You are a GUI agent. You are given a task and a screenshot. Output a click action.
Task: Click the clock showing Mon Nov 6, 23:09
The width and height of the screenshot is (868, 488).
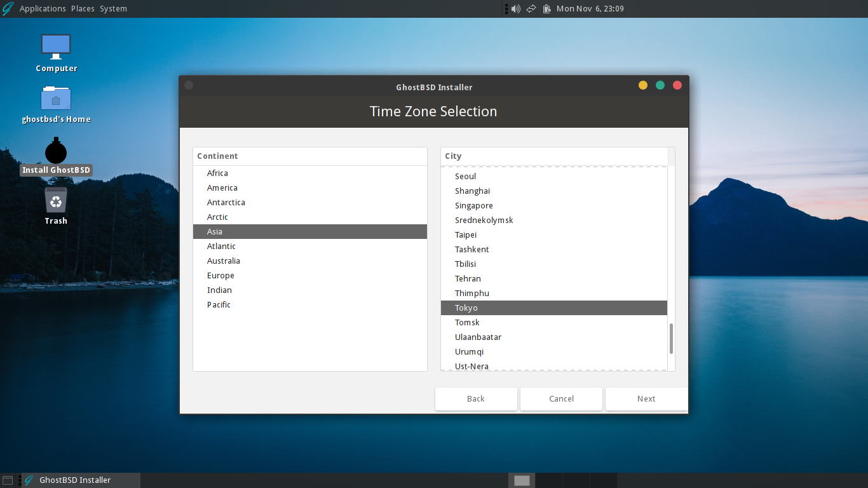(590, 9)
